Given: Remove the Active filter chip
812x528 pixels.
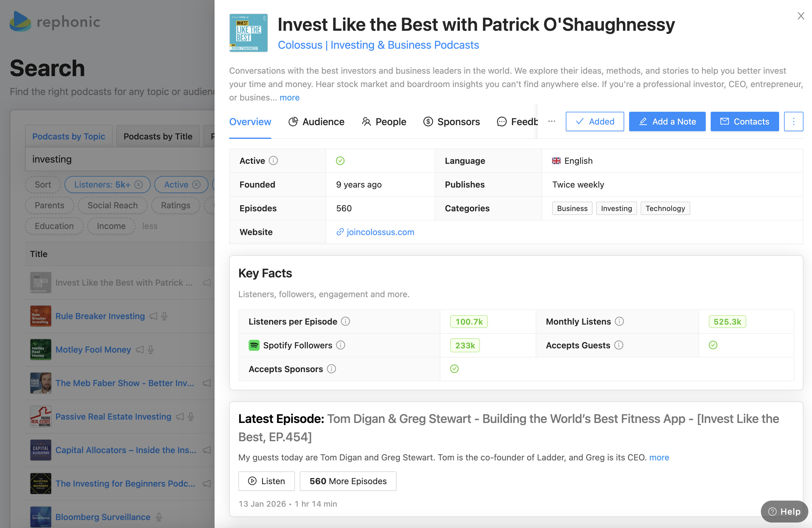Looking at the screenshot, I should [196, 185].
